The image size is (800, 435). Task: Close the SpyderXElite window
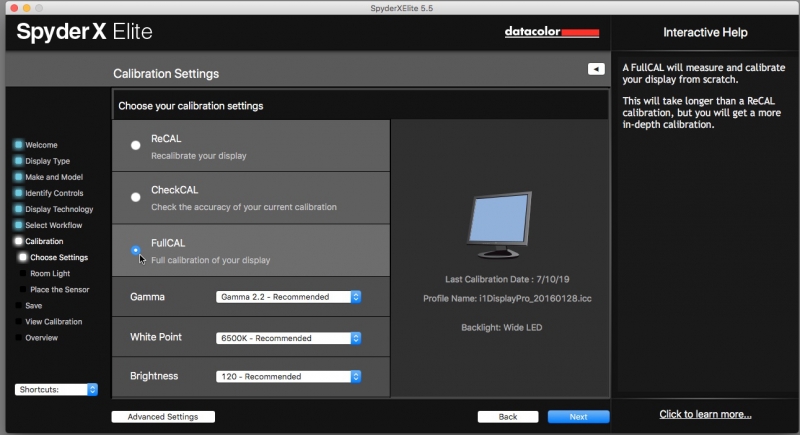pos(14,8)
